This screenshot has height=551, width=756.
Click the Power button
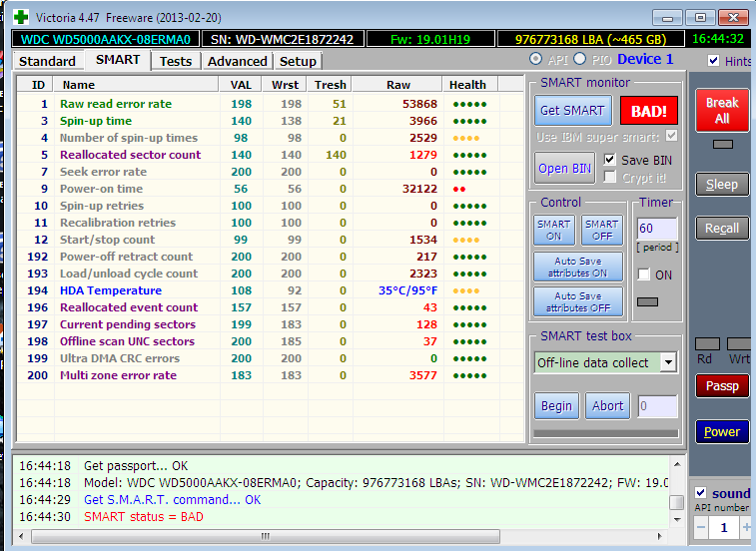click(722, 431)
